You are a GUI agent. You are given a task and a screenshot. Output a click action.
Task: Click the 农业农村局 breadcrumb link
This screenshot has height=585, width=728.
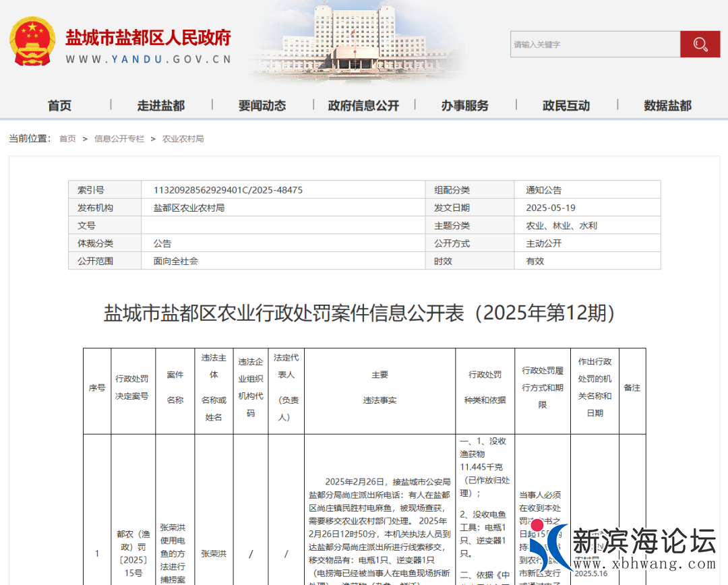tap(183, 139)
